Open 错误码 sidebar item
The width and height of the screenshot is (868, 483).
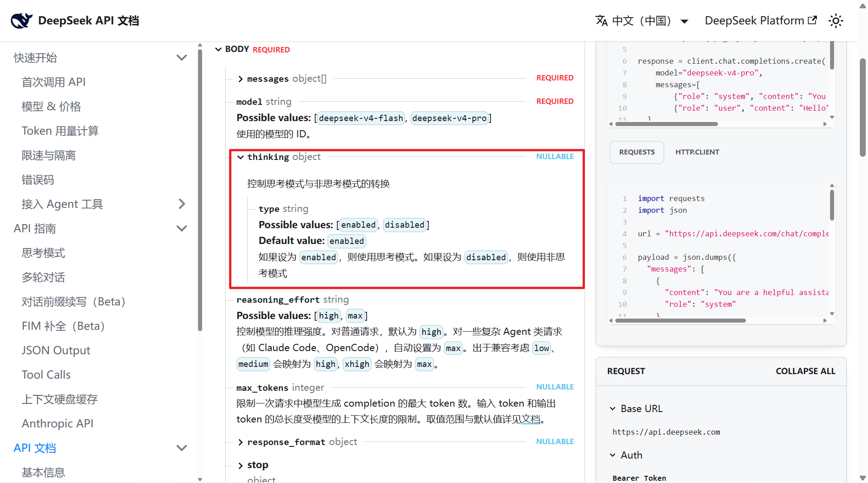(x=38, y=180)
